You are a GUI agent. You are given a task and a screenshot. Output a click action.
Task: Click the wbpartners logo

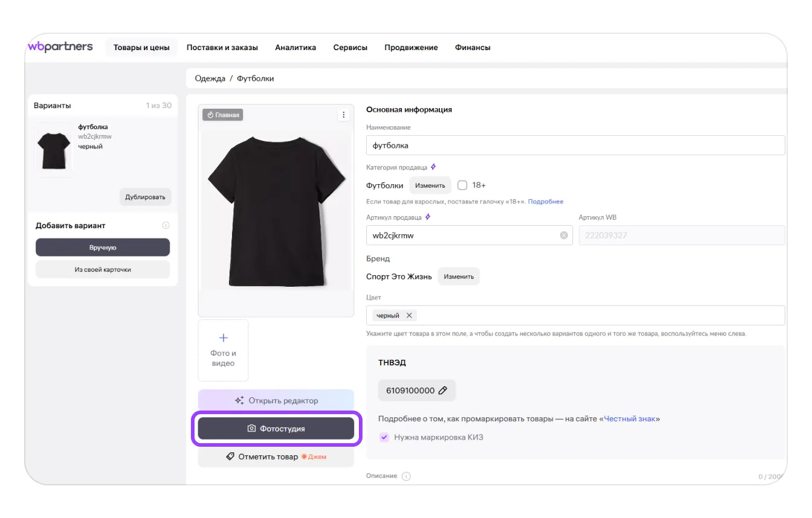point(60,47)
